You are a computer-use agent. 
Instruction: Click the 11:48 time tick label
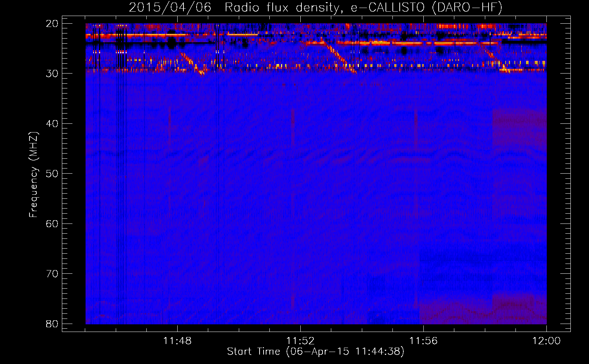tap(177, 341)
